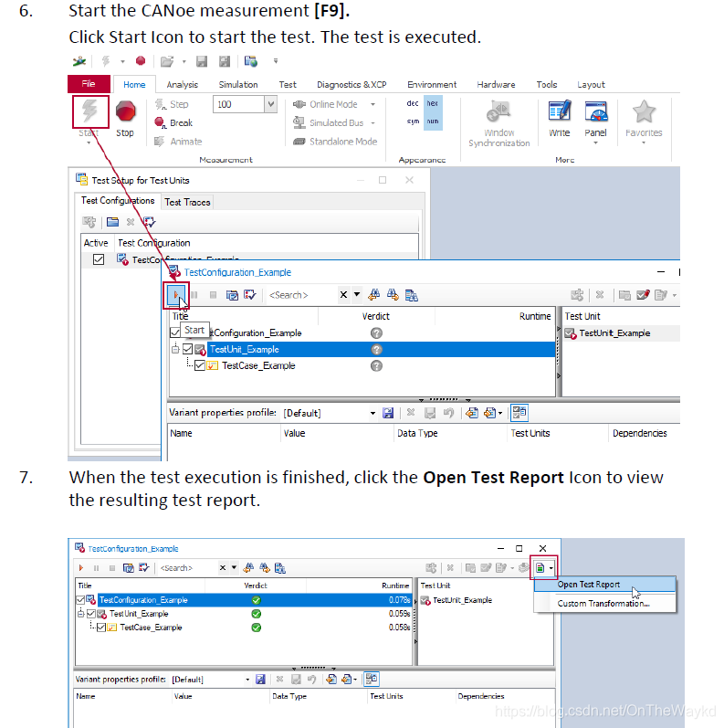724x728 pixels.
Task: Clear search with X button in upper test window
Action: [343, 294]
